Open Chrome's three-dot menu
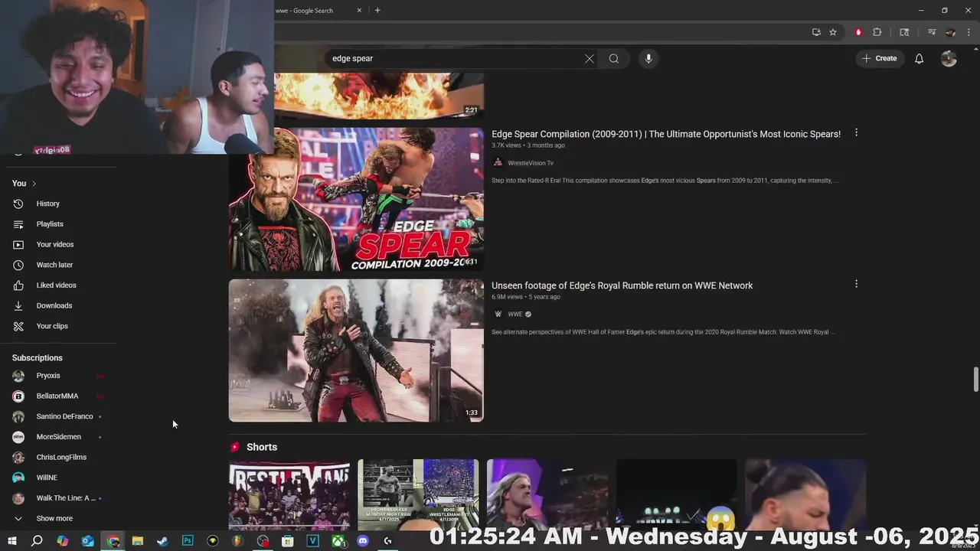Screen dimensions: 980x551 tap(969, 32)
